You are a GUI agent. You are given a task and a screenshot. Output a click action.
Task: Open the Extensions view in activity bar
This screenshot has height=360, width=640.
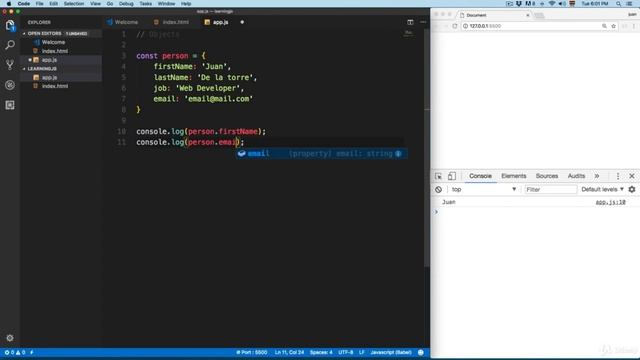(10, 105)
